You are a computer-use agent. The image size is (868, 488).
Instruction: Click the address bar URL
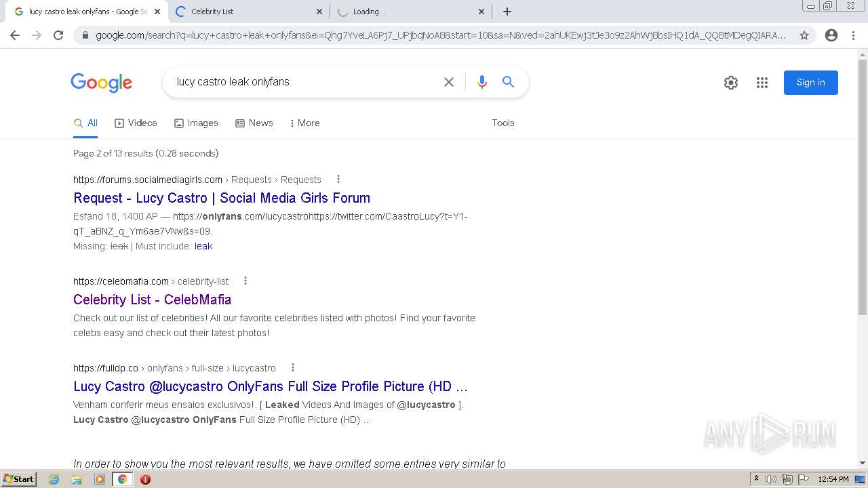point(441,35)
